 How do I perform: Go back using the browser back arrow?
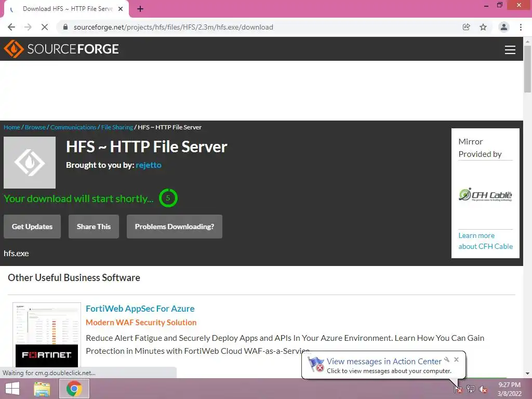11,27
